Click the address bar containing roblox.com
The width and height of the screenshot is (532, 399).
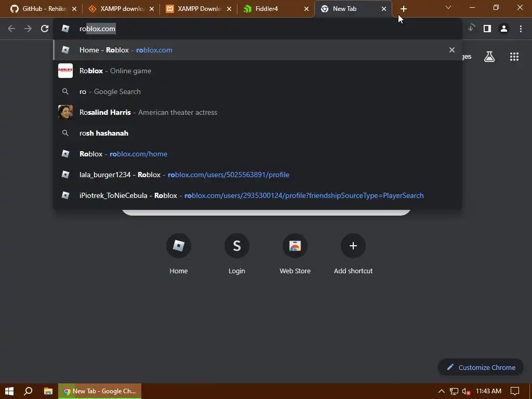(258, 29)
